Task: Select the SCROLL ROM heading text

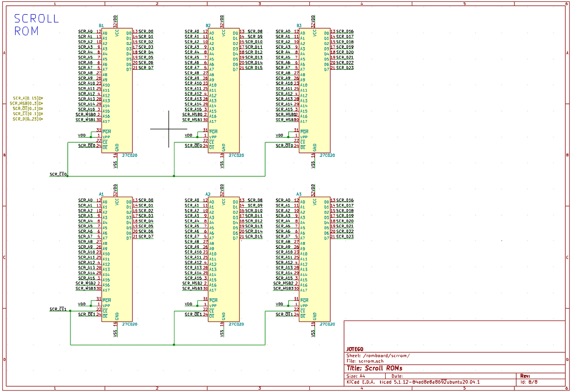Action: [37, 25]
